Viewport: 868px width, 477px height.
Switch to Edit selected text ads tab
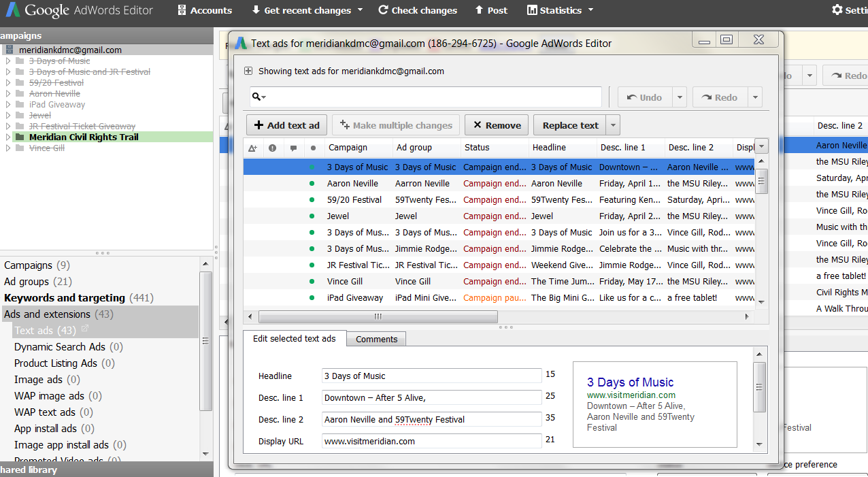click(x=294, y=338)
